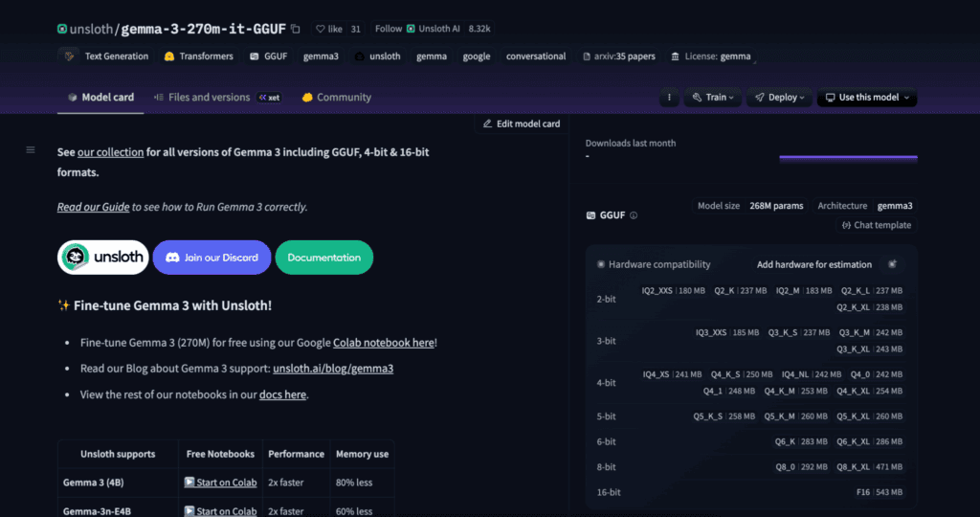Image resolution: width=980 pixels, height=517 pixels.
Task: Select the Q6_K 283 MB quantization
Action: [x=801, y=442]
